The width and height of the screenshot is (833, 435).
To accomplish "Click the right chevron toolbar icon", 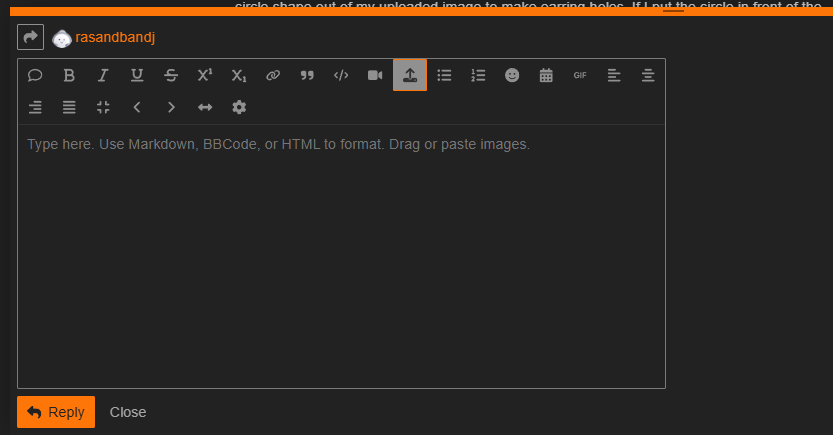I will 171,107.
